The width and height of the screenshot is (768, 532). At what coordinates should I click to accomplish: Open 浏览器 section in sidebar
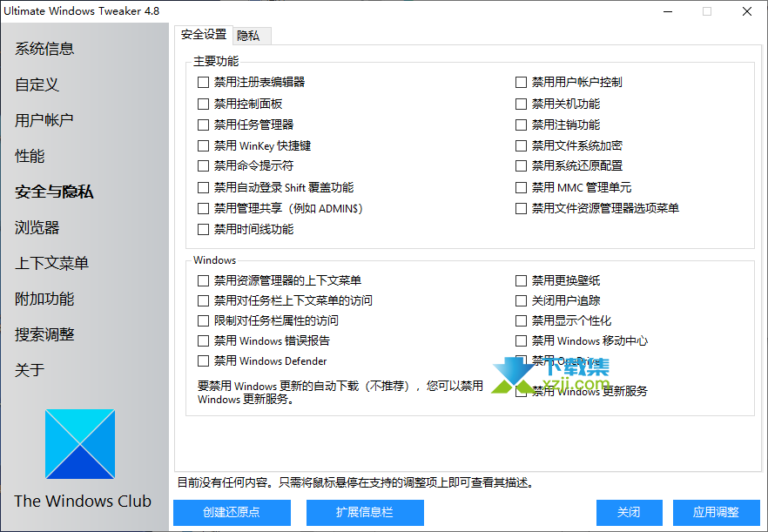coord(37,227)
